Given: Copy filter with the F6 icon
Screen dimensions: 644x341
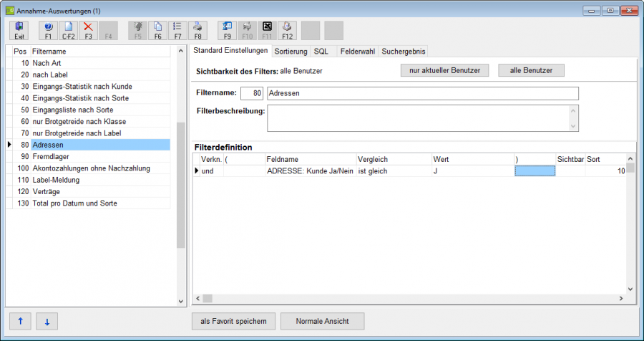Looking at the screenshot, I should click(x=157, y=31).
